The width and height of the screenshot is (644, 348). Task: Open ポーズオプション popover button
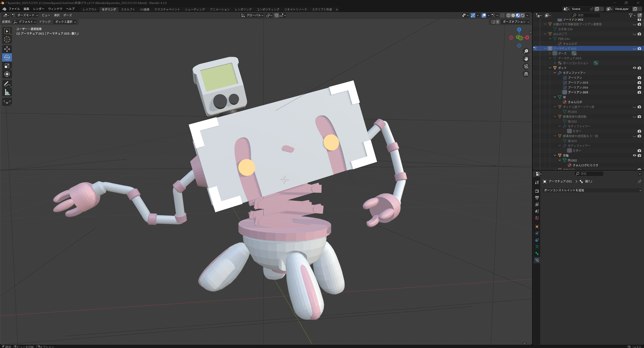(515, 22)
